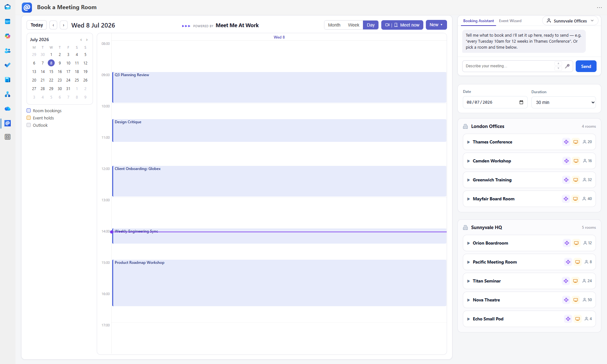Toggle the Event holds checkbox
Screen dimensions: 607x364
[29, 118]
